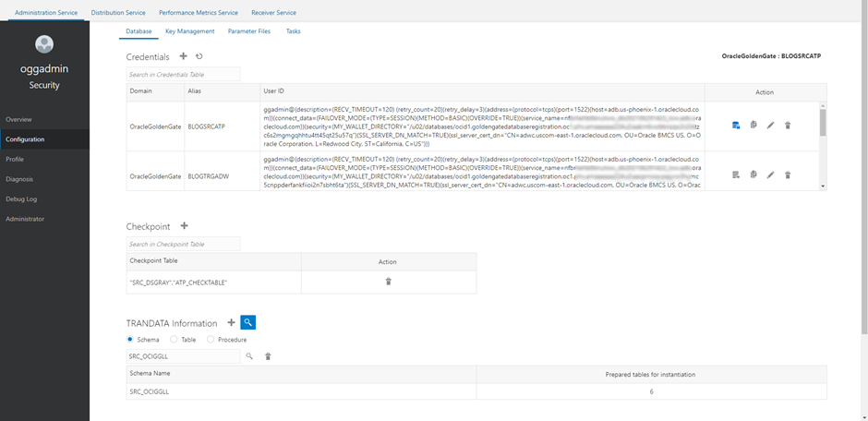The height and width of the screenshot is (421, 868).
Task: Click the prepared tables count 6
Action: click(652, 391)
